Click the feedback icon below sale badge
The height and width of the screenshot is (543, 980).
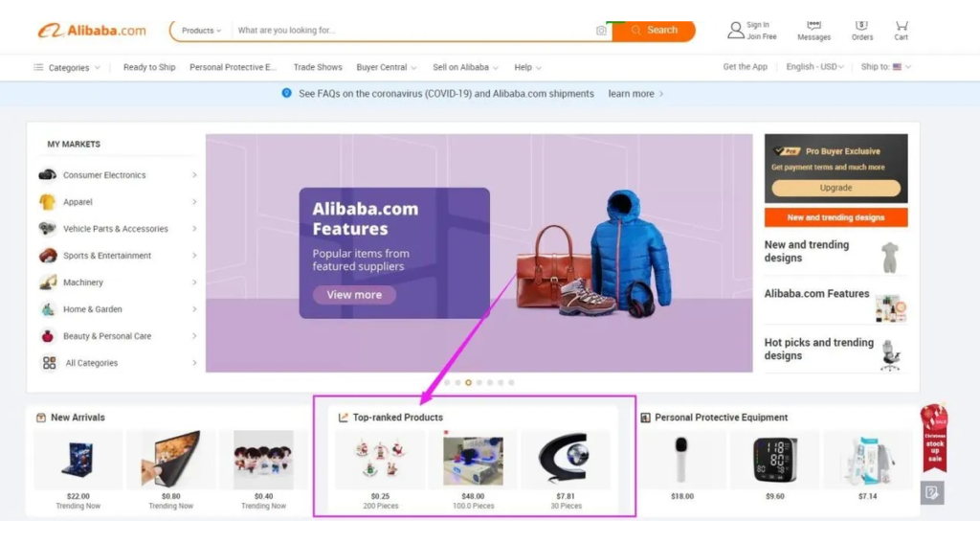(x=932, y=493)
